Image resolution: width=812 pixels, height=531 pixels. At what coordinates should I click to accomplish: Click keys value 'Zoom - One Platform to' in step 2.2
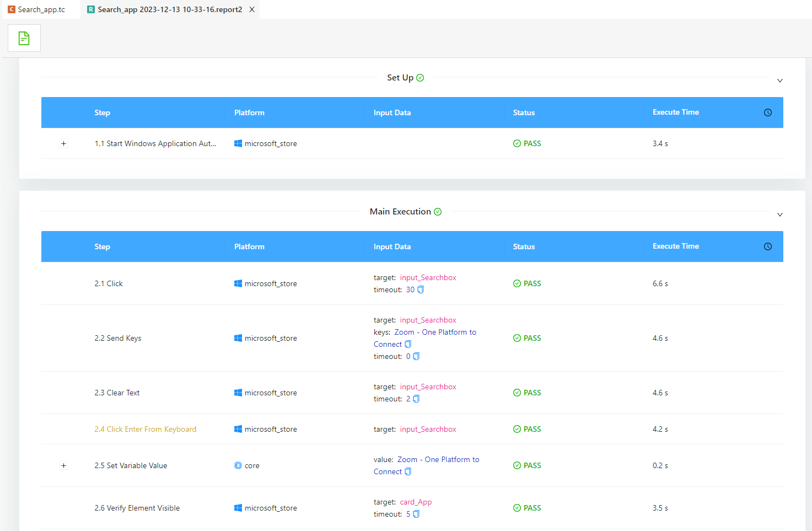[x=435, y=332]
